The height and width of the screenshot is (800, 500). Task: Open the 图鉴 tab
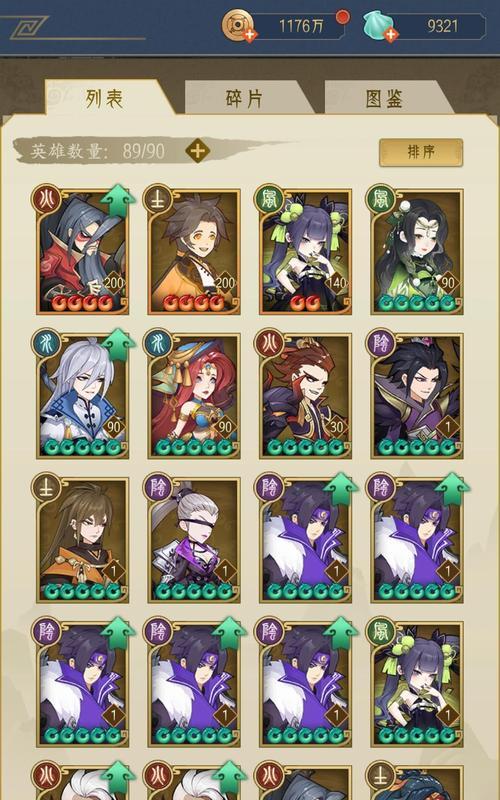coord(384,98)
